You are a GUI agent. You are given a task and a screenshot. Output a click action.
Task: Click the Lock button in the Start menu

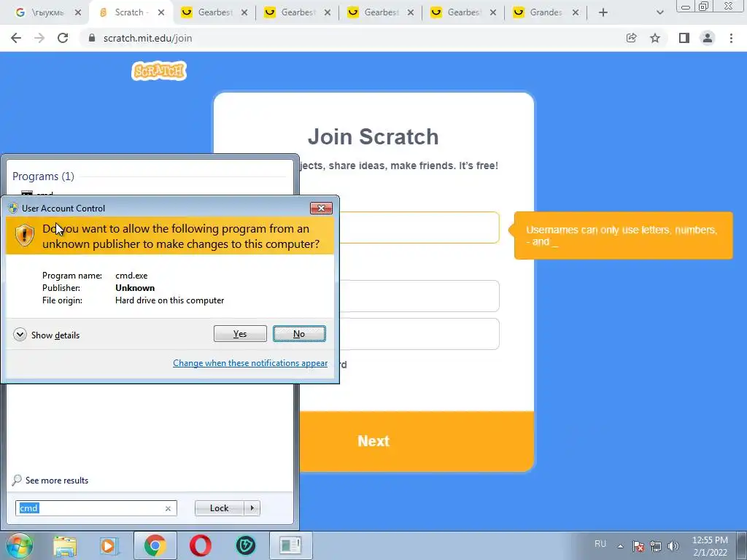pos(219,508)
